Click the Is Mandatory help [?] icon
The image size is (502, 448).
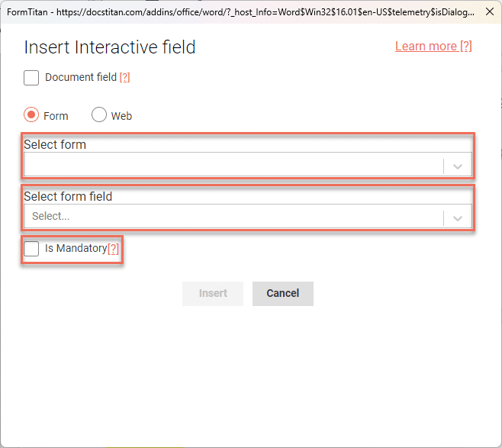coord(113,249)
